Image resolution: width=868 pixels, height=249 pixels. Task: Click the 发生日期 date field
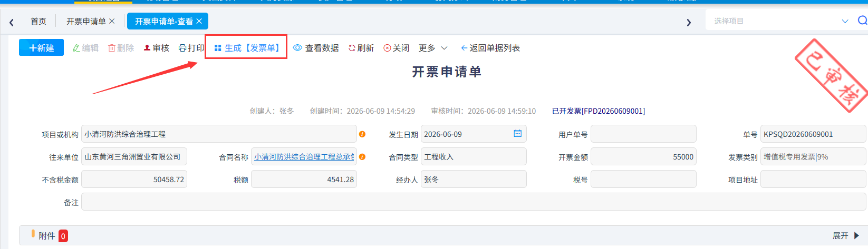tap(474, 134)
